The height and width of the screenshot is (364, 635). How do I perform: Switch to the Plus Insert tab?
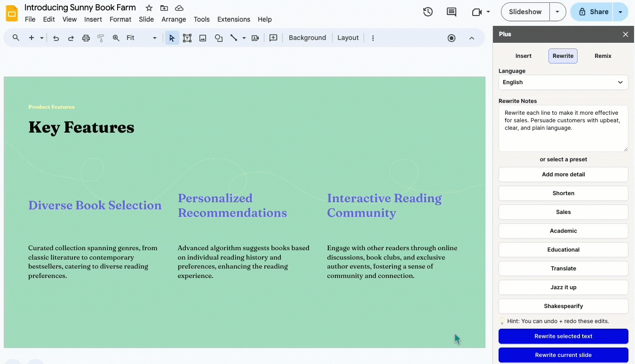click(524, 56)
